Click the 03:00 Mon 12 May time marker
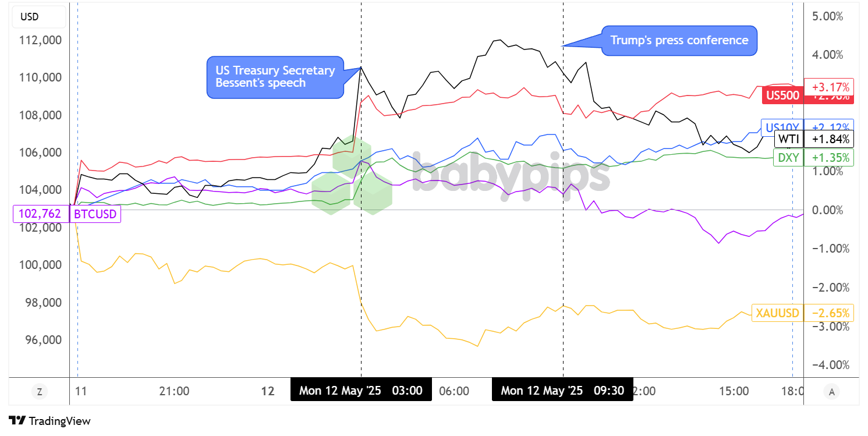The image size is (868, 436). [x=361, y=390]
